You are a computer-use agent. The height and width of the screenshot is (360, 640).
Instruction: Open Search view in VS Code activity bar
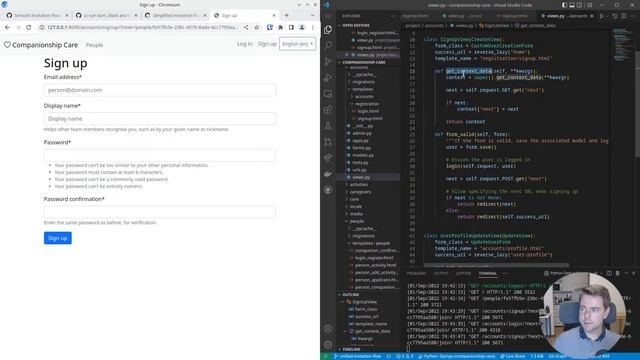(328, 46)
